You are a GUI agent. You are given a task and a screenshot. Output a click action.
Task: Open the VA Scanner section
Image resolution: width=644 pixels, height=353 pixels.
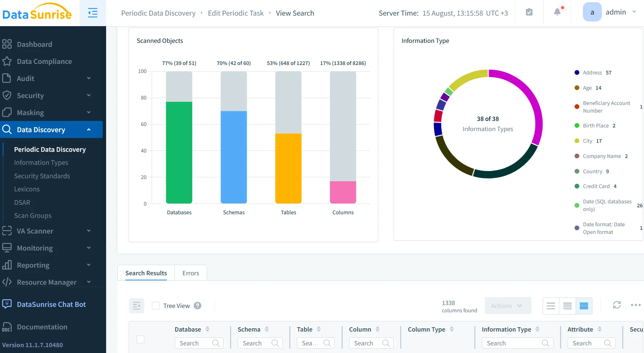[35, 231]
